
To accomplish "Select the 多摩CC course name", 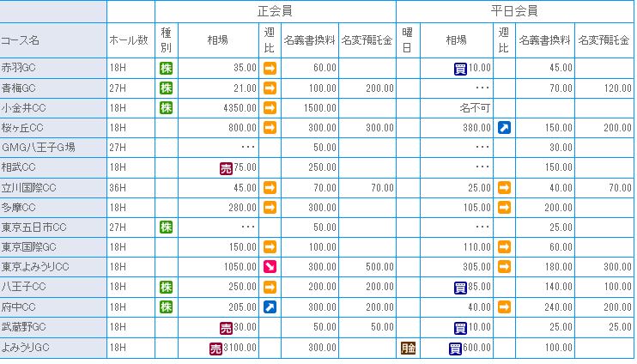I will [19, 208].
